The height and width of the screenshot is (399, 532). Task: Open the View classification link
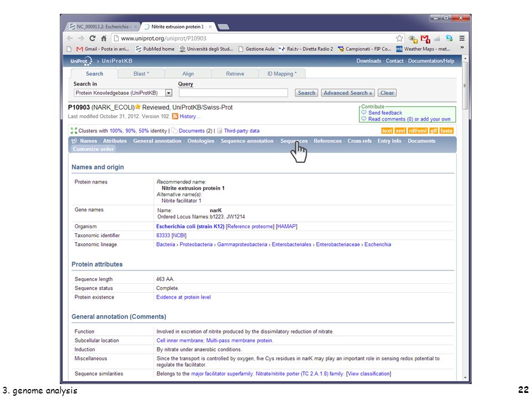[x=369, y=374]
